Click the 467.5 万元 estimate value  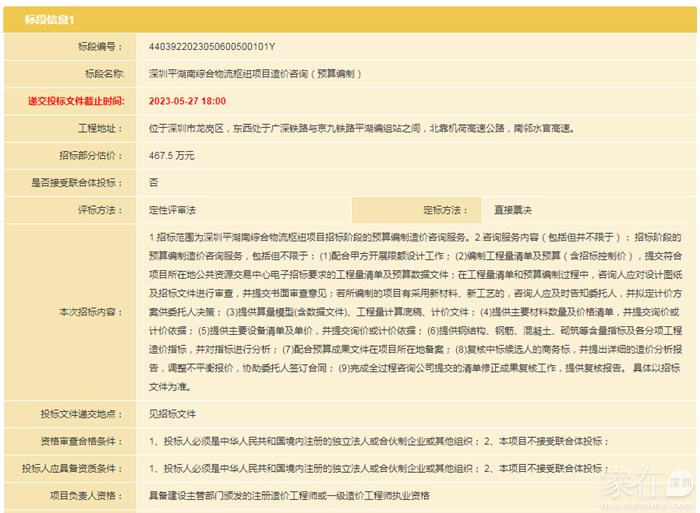click(171, 155)
